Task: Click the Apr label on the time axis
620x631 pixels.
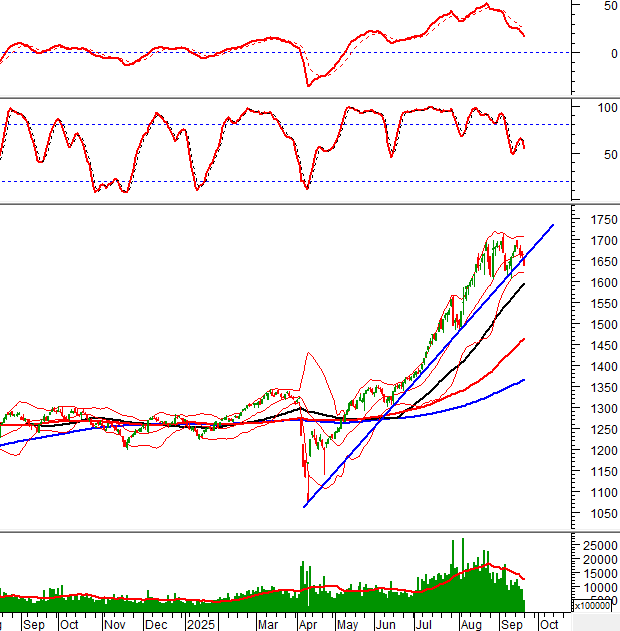Action: tap(309, 624)
